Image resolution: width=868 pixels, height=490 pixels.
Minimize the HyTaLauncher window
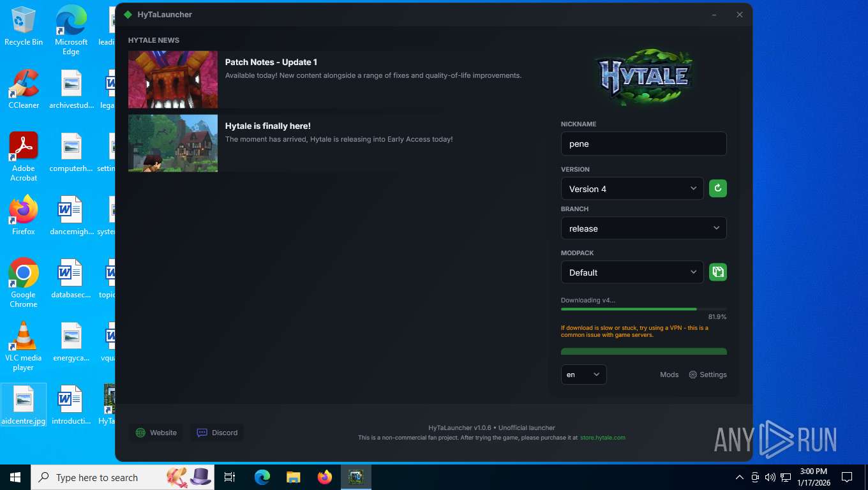pos(714,15)
